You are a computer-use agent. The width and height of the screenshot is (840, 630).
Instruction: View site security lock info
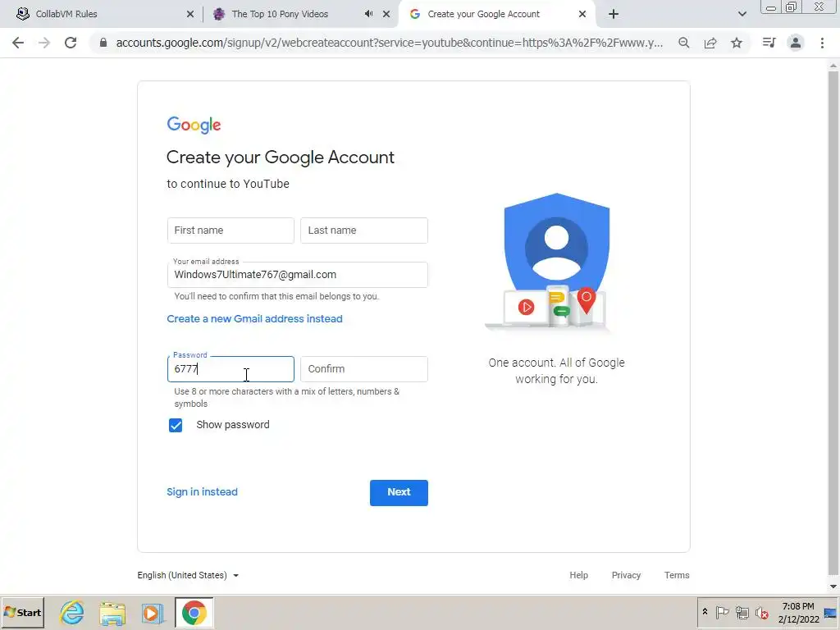103,43
